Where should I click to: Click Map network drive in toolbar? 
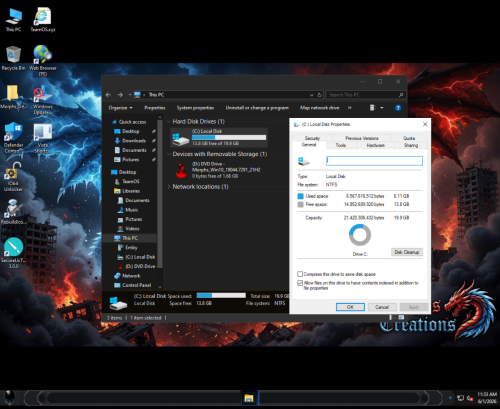tap(319, 108)
